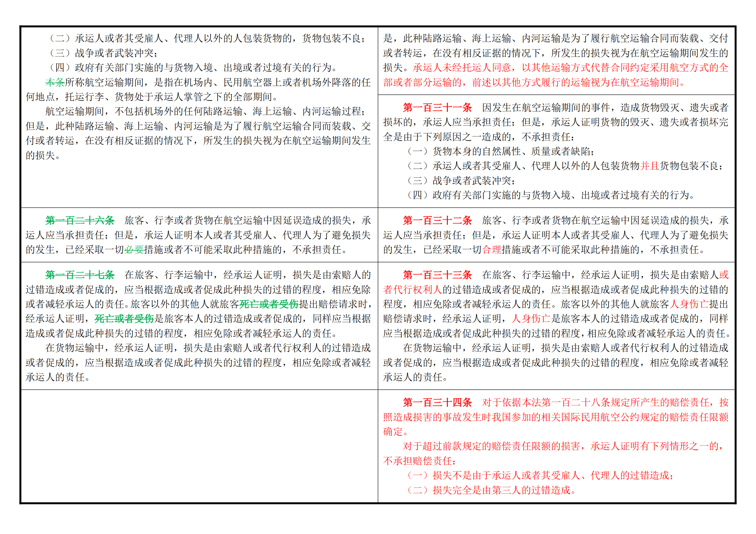Click the red heading 第一百三十二条
Image resolution: width=756 pixels, height=534 pixels.
click(437, 220)
